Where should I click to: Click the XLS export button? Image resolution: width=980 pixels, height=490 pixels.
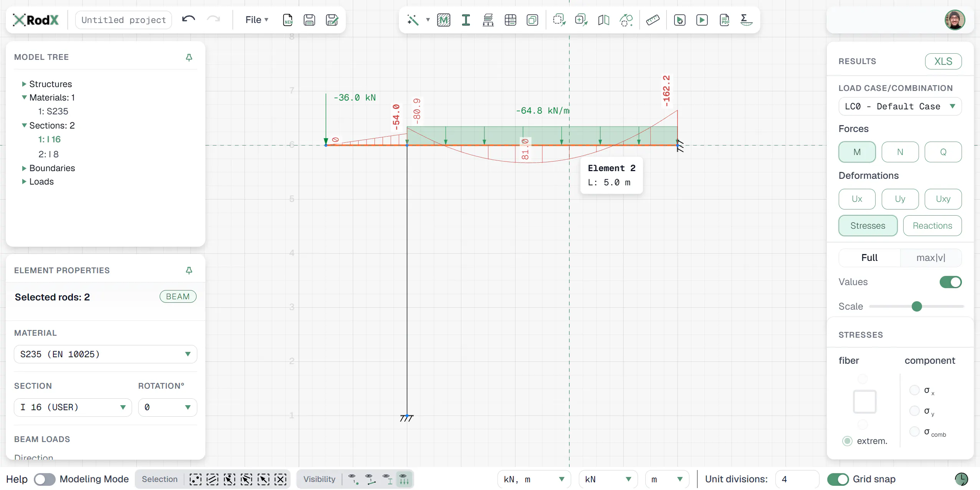(x=943, y=61)
